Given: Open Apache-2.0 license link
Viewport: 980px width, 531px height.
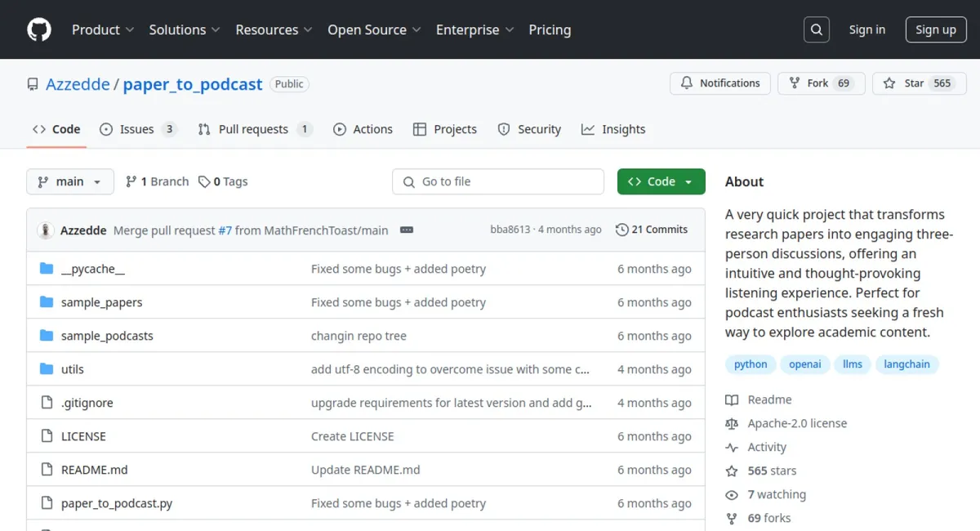Looking at the screenshot, I should (786, 423).
